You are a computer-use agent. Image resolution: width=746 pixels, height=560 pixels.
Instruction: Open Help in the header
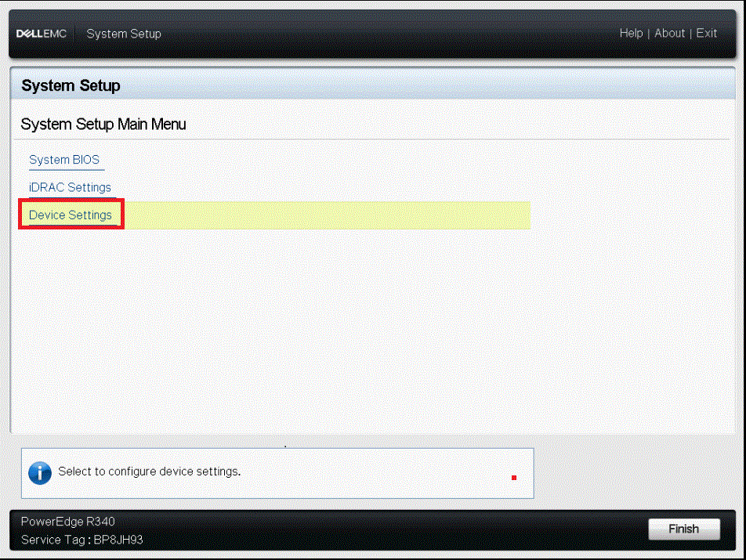pyautogui.click(x=631, y=33)
